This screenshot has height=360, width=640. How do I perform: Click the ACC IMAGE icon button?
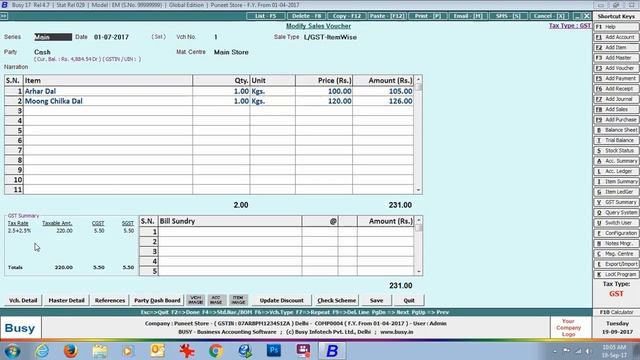(216, 300)
